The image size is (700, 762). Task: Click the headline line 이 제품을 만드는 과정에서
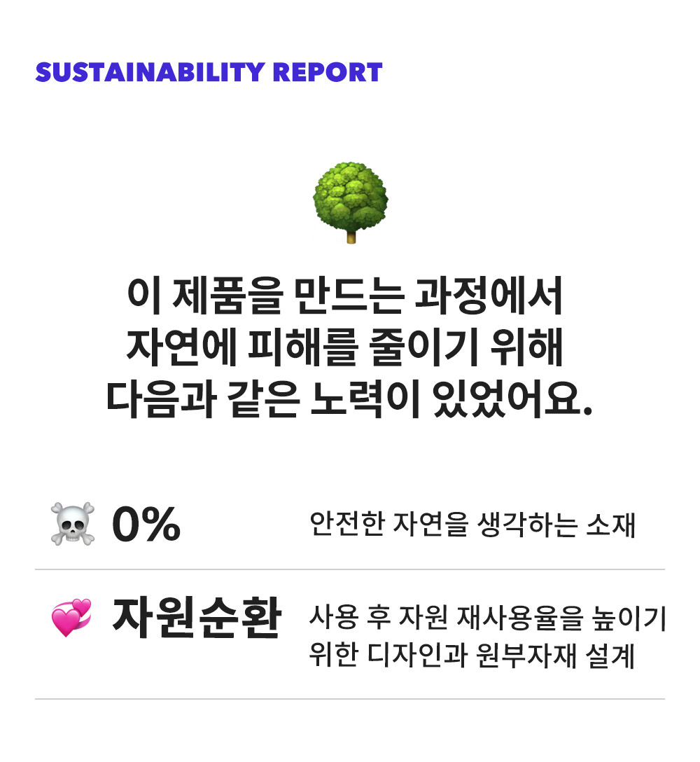pos(345,296)
